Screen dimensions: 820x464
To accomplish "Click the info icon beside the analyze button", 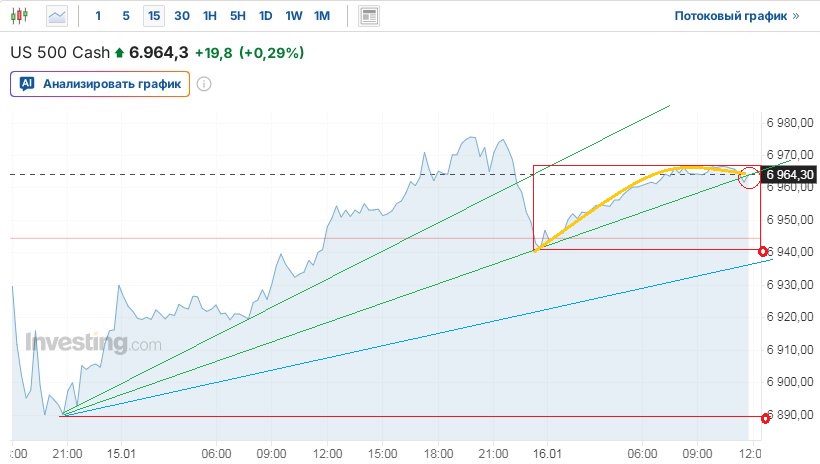I will coord(204,84).
